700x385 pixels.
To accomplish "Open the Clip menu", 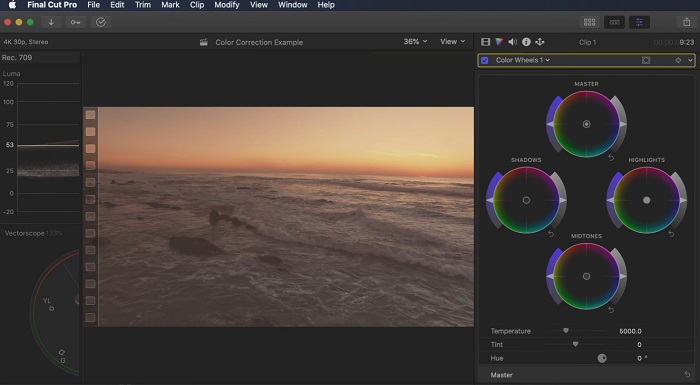I will 197,5.
